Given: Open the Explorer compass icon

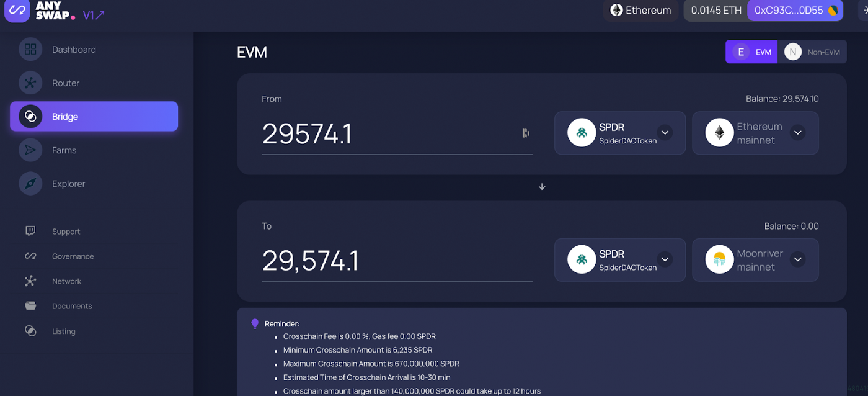Looking at the screenshot, I should [x=30, y=184].
